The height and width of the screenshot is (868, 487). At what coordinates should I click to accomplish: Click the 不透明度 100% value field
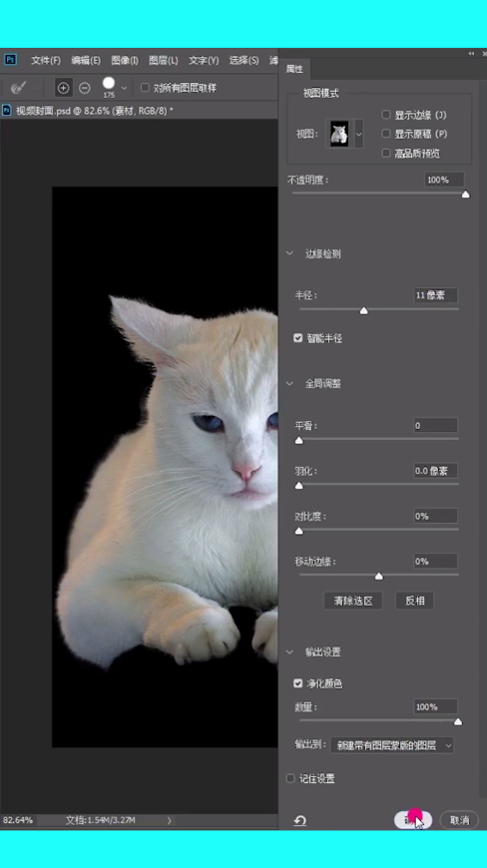click(444, 180)
